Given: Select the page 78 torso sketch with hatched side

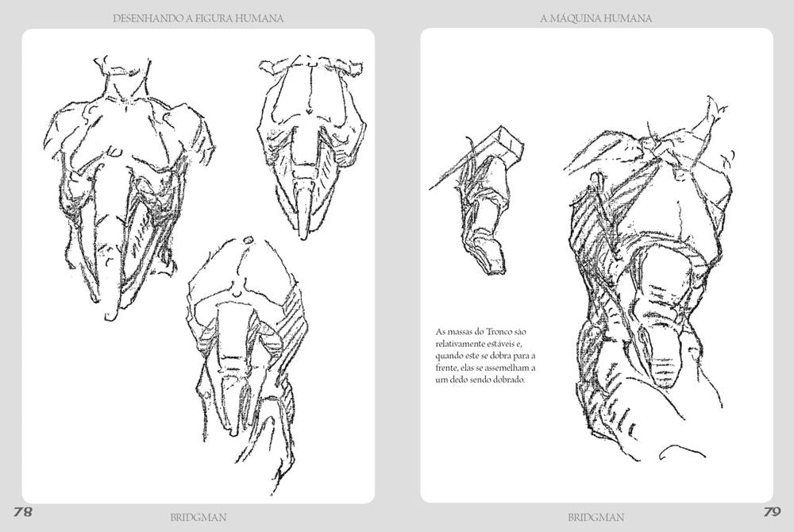Looking at the screenshot, I should click(x=248, y=367).
